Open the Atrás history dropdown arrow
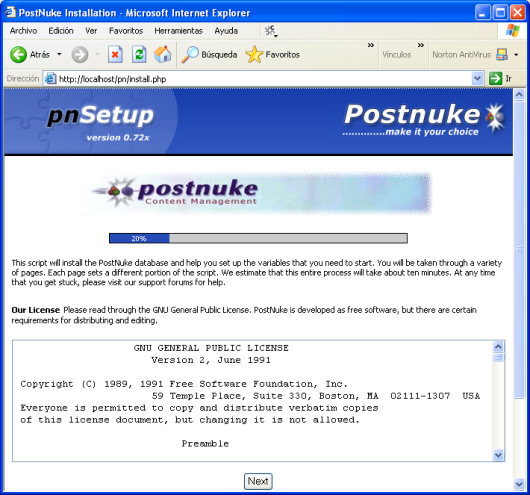530x495 pixels. (59, 54)
